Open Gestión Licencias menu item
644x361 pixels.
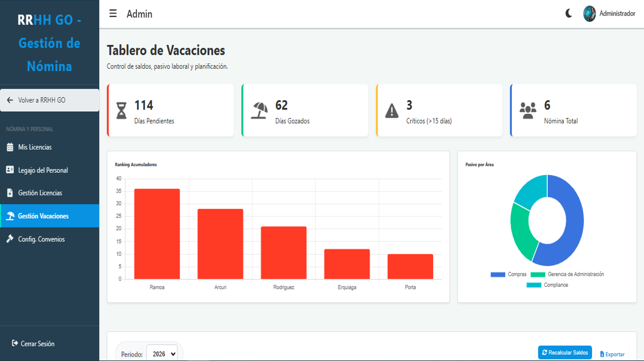40,193
